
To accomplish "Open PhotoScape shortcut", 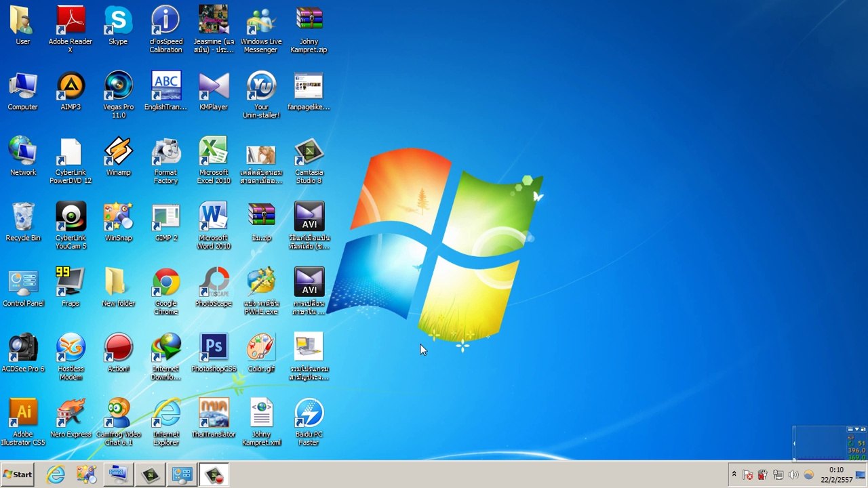I will coord(214,287).
